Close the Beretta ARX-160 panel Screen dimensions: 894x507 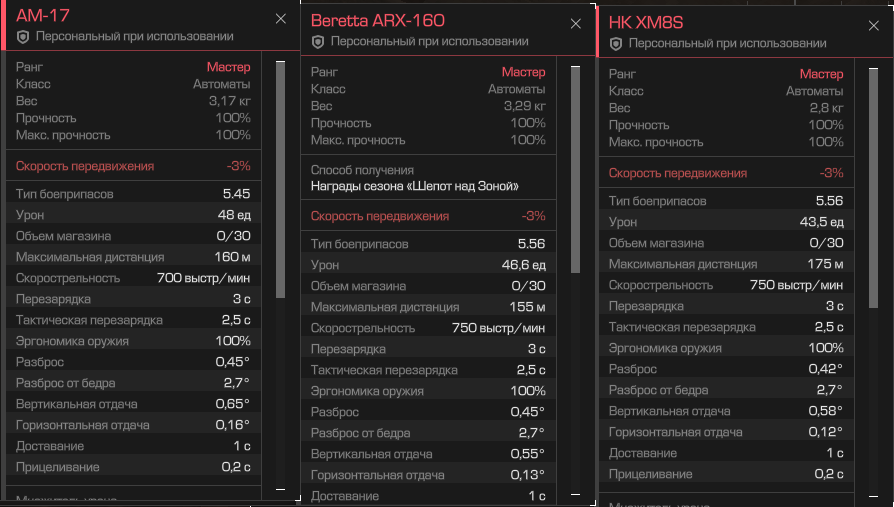point(576,24)
